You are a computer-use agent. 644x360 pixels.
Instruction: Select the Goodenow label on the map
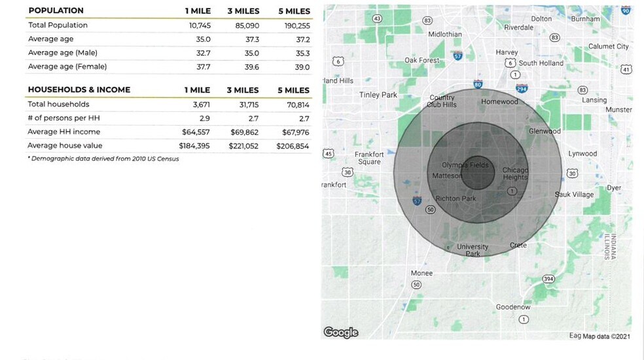click(x=513, y=307)
